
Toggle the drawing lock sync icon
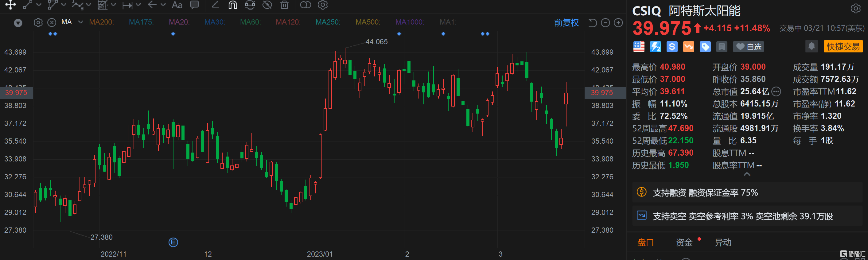(250, 5)
